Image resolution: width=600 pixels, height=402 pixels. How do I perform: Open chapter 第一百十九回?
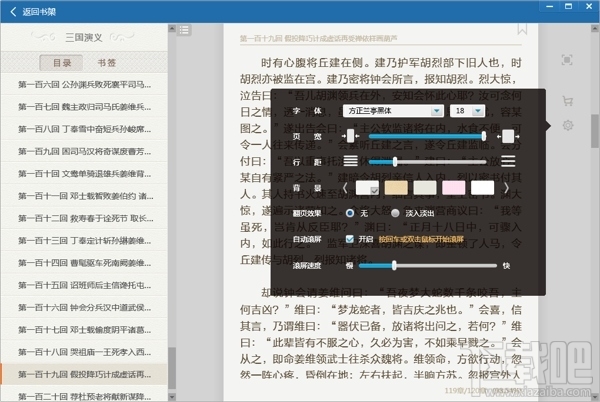[x=84, y=374]
